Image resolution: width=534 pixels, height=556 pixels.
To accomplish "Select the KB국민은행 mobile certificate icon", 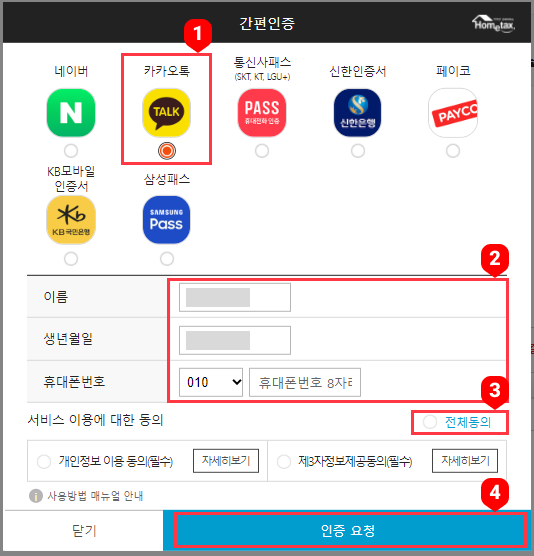I will 71,219.
